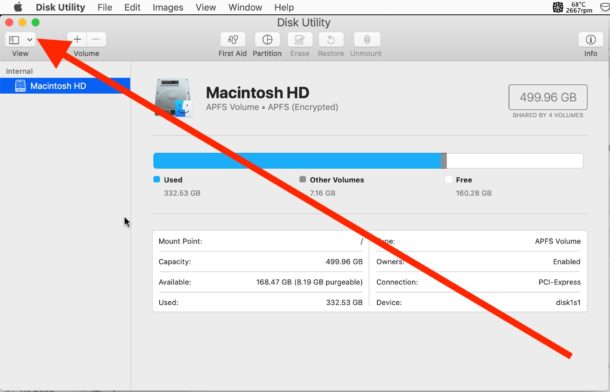
Task: Click the Capacity 499.96 GB row
Action: click(261, 262)
